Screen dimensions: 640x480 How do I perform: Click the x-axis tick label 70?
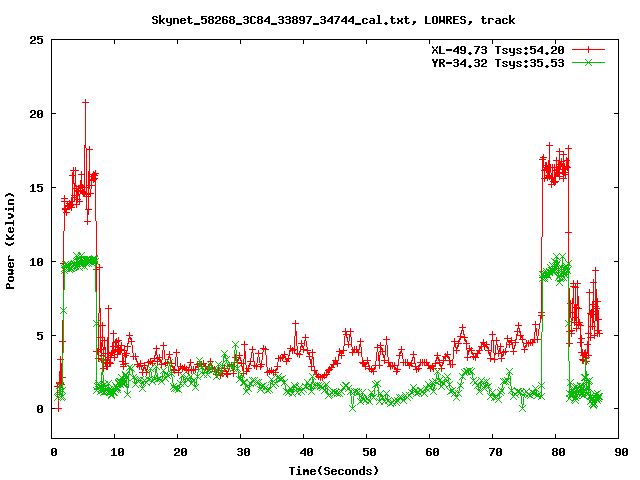coord(495,452)
